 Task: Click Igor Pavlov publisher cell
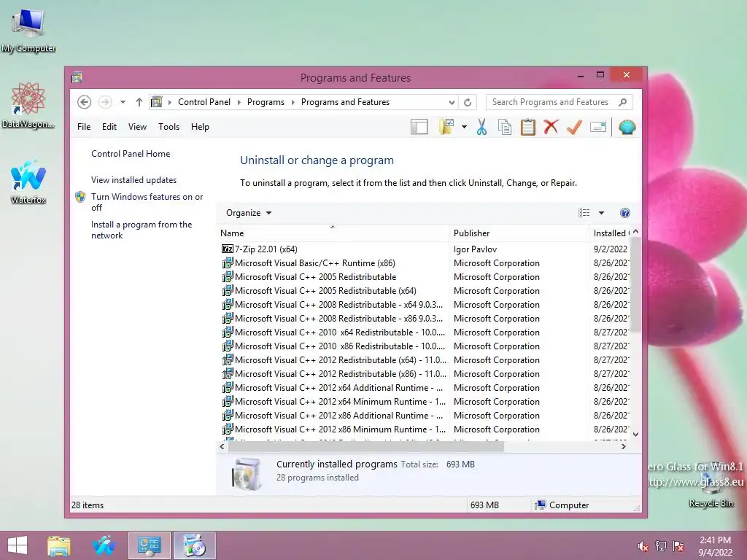(x=475, y=249)
